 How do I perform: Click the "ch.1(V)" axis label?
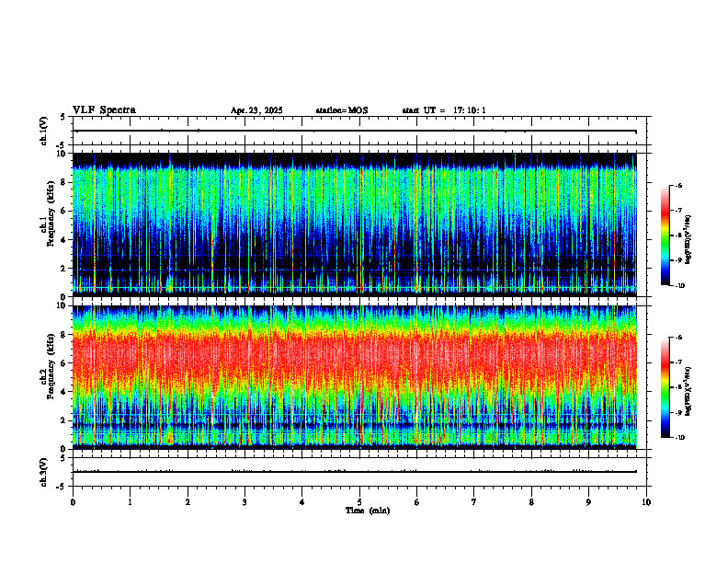click(x=44, y=131)
